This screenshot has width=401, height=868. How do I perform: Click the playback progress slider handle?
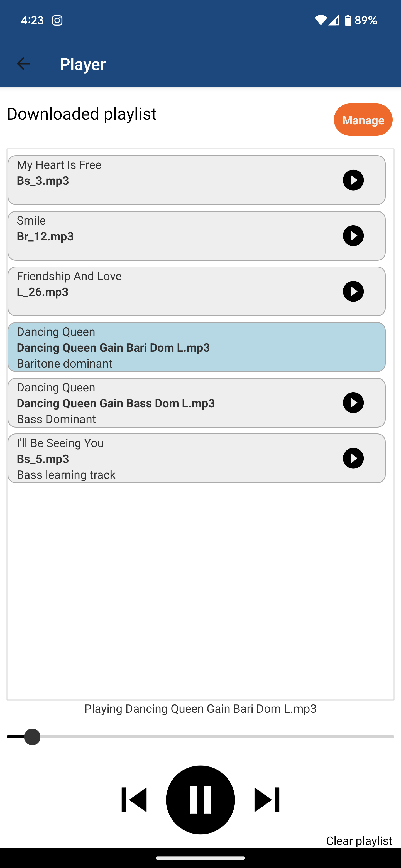32,737
